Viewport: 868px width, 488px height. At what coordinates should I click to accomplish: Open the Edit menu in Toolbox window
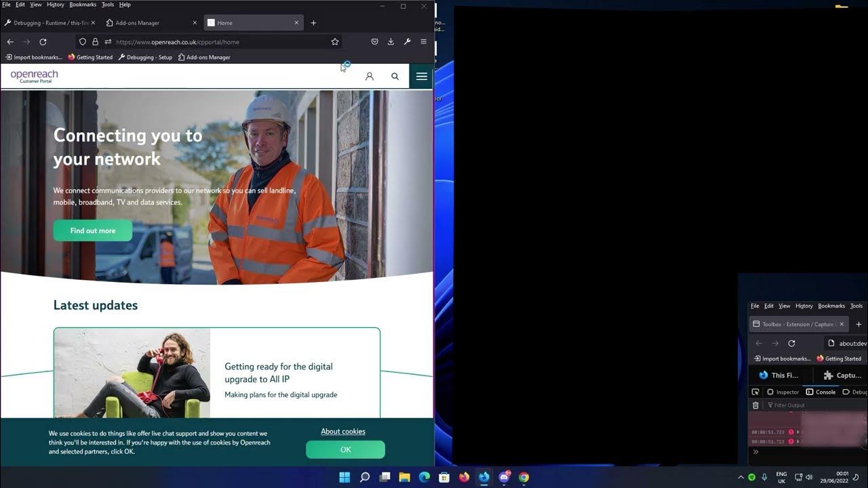tap(769, 306)
